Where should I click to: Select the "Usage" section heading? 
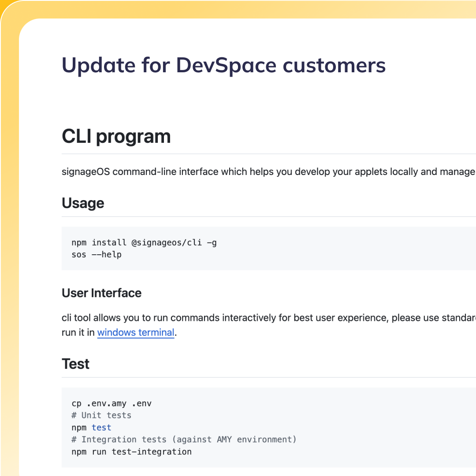coord(83,203)
